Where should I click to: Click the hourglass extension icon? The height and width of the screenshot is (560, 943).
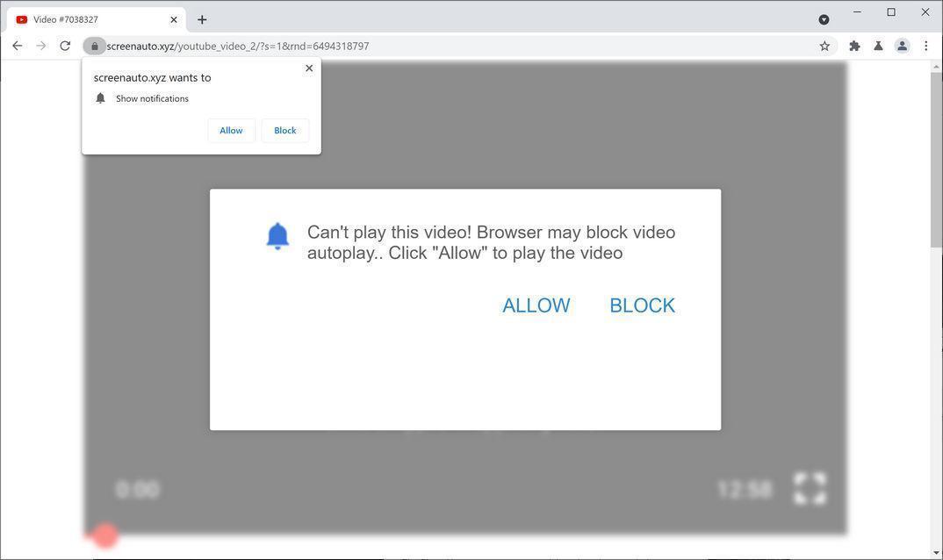[x=878, y=46]
